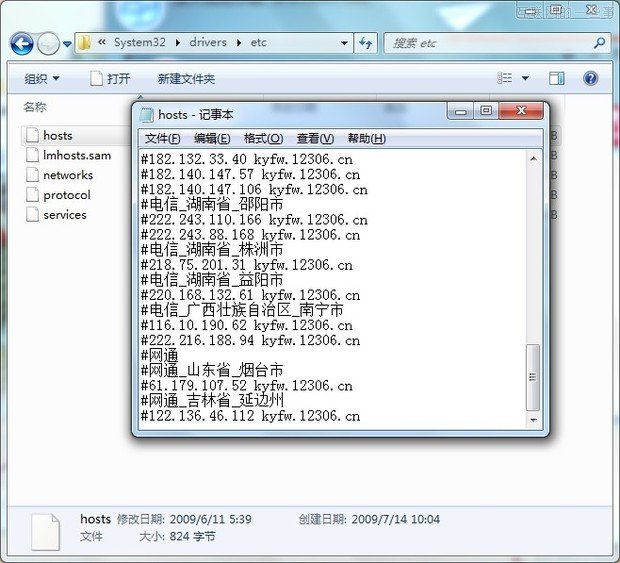Open help with the question mark icon
The width and height of the screenshot is (620, 563).
pyautogui.click(x=590, y=78)
